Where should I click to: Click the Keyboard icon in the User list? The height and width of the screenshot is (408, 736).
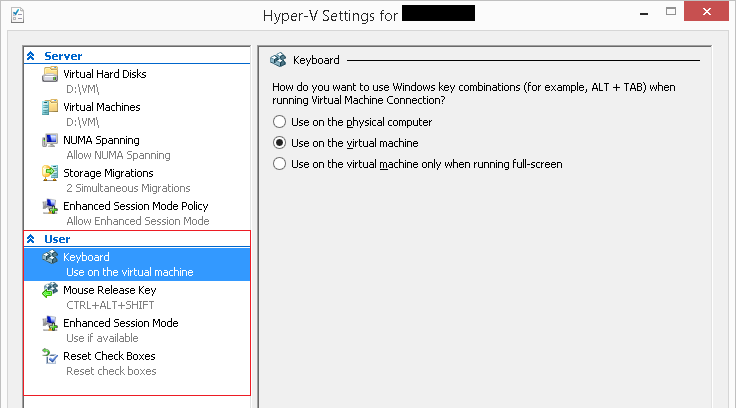(x=50, y=257)
